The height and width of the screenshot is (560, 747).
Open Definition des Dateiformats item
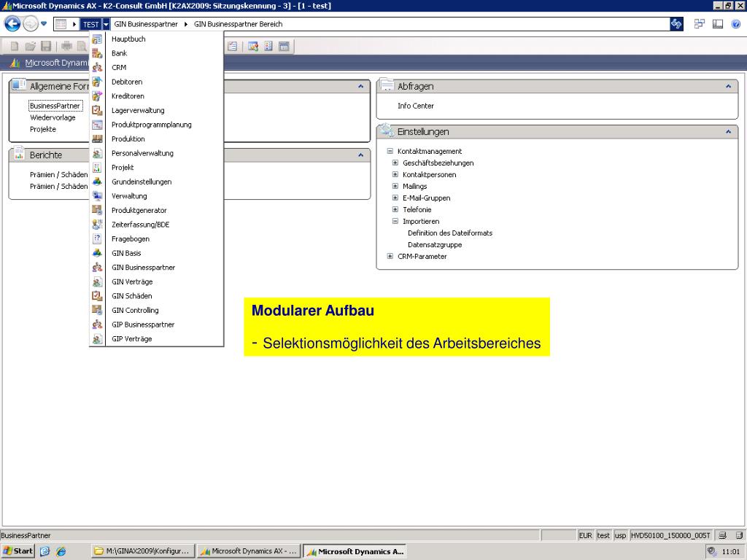click(x=450, y=233)
